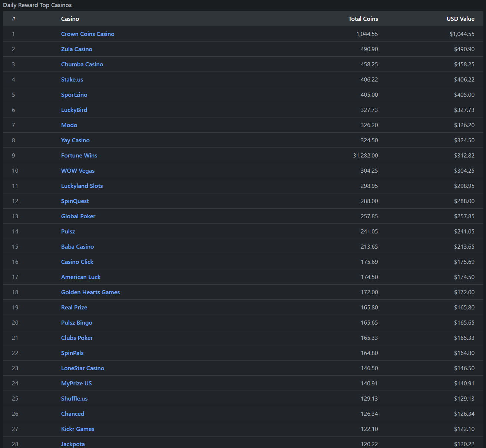486x448 pixels.
Task: Open the Shuffle.us link
Action: (75, 398)
